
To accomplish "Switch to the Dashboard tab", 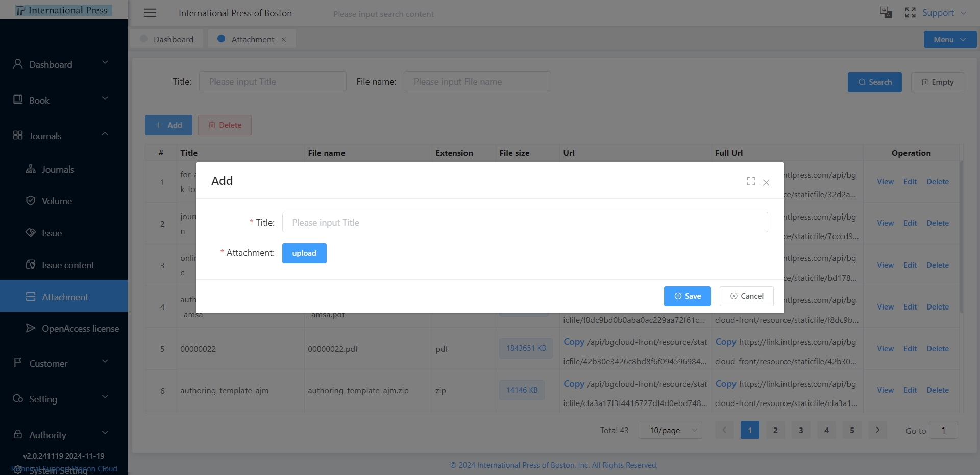I will [x=167, y=39].
